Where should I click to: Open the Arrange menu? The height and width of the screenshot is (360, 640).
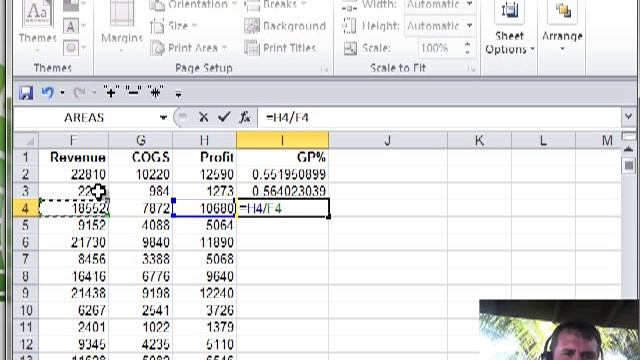pyautogui.click(x=562, y=28)
